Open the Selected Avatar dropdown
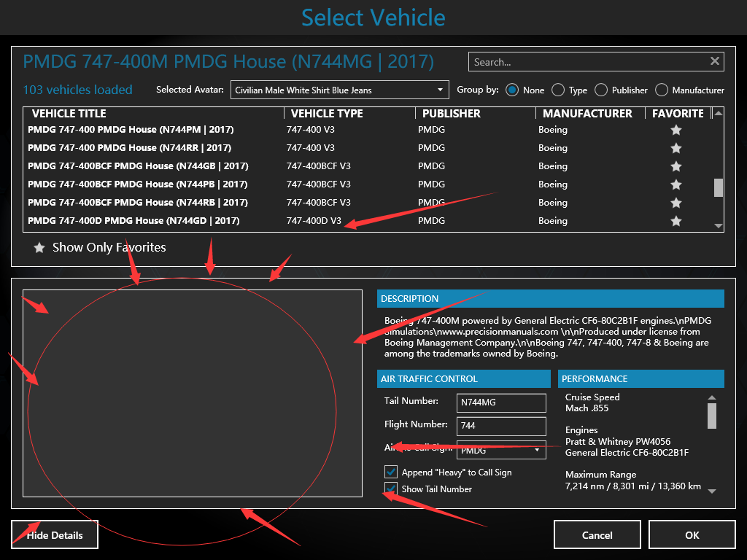Viewport: 747px width, 560px height. [340, 90]
